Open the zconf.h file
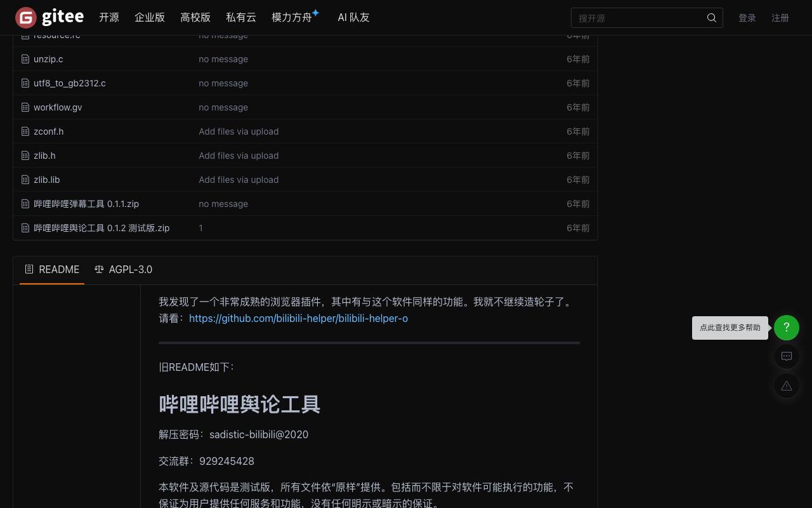812x508 pixels. click(49, 131)
